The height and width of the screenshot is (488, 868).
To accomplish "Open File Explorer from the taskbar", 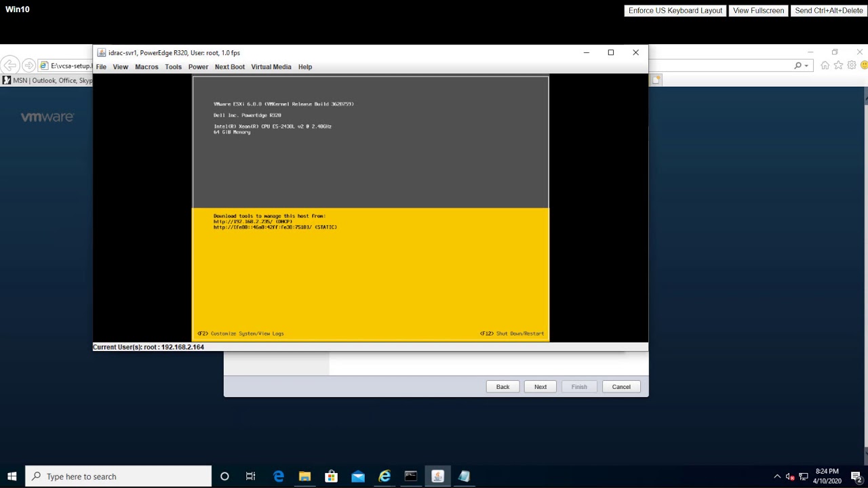I will (x=304, y=476).
